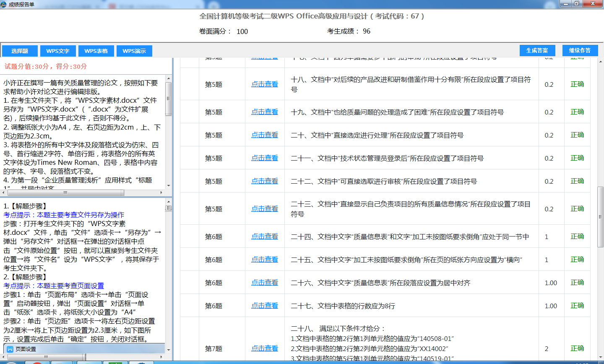This screenshot has height=364, width=604.
Task: Select the 考生成绩 value 96
Action: 367,31
